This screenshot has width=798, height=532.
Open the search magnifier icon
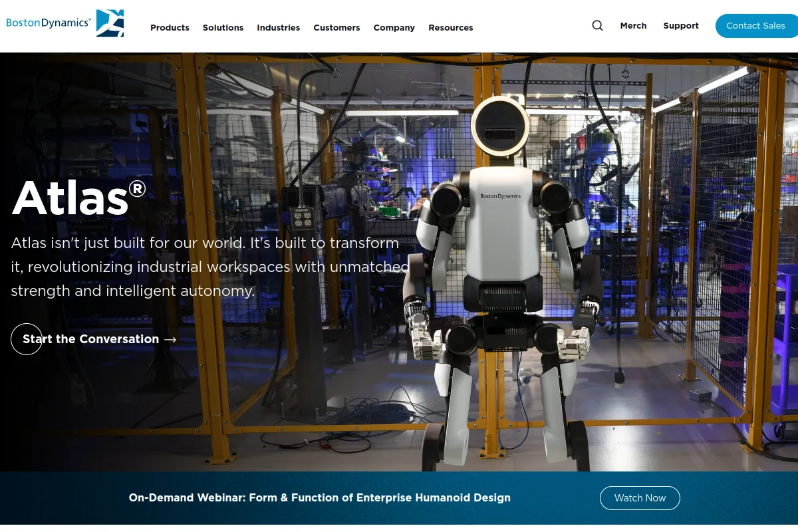597,26
